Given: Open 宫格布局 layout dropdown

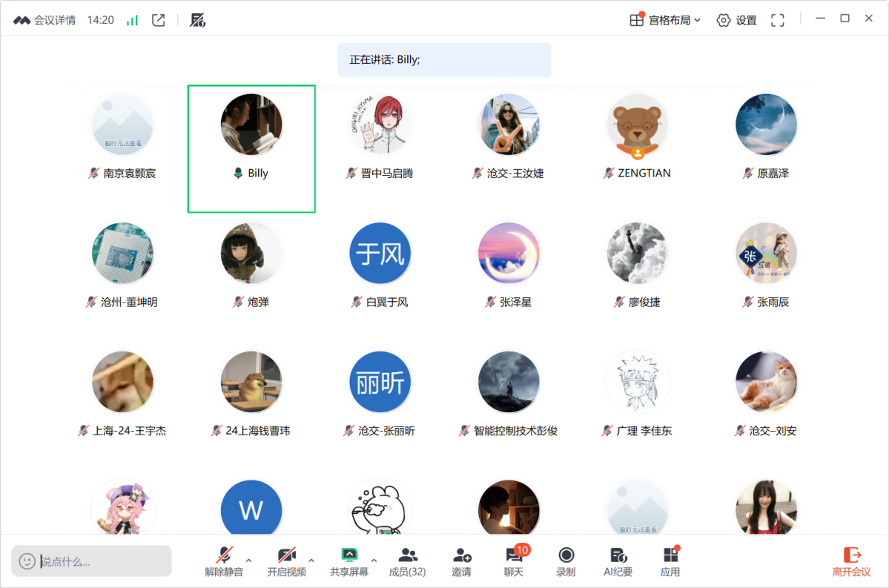Looking at the screenshot, I should point(664,20).
